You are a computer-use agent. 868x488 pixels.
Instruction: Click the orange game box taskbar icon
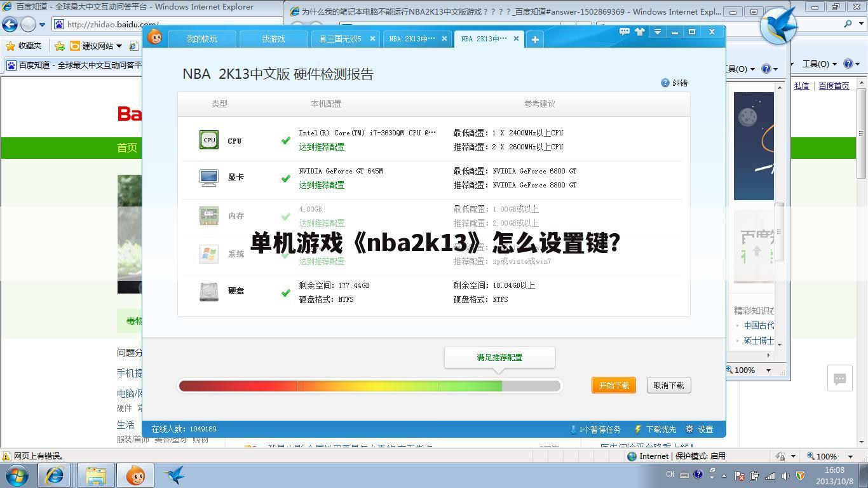(x=135, y=475)
